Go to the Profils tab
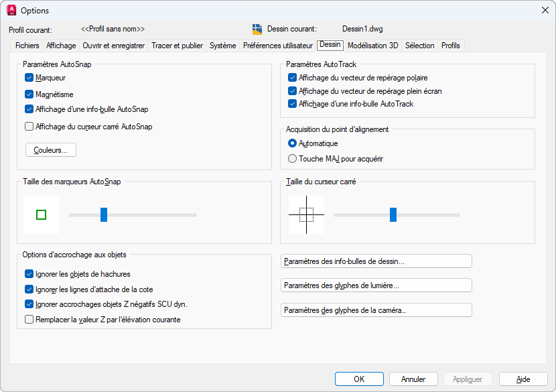 click(x=450, y=46)
